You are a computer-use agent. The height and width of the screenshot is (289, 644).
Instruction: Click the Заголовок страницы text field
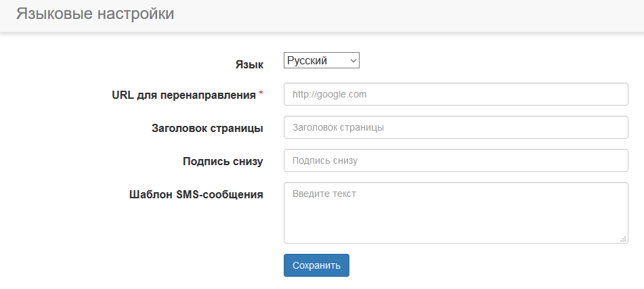456,127
